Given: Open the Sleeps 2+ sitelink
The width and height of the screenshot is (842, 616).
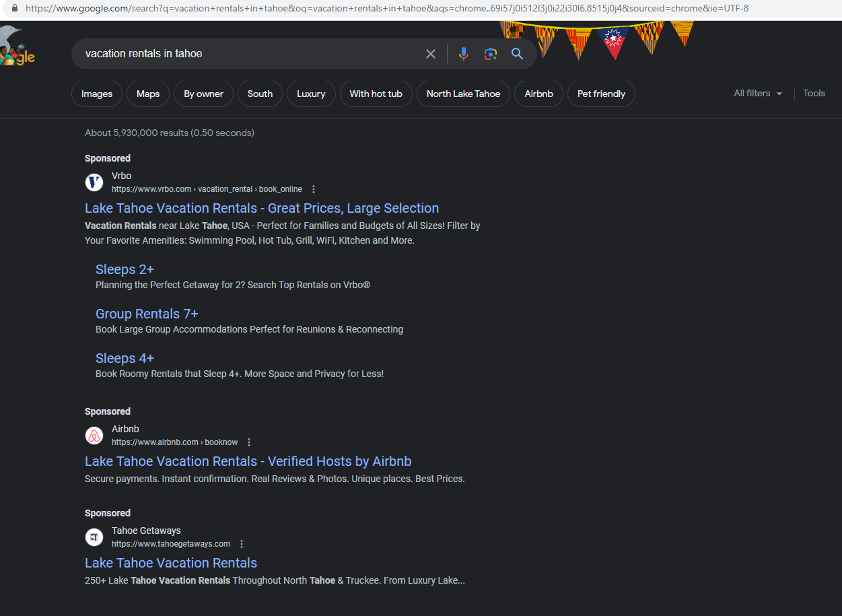Looking at the screenshot, I should coord(125,269).
